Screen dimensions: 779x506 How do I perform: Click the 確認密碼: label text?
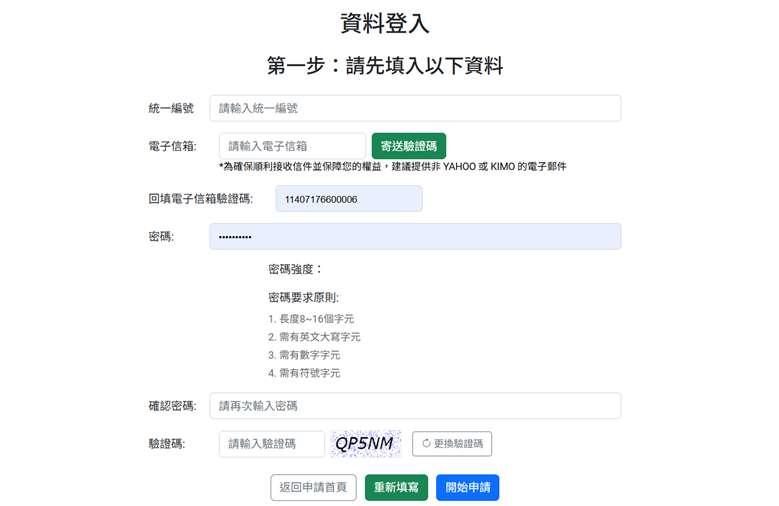point(172,406)
